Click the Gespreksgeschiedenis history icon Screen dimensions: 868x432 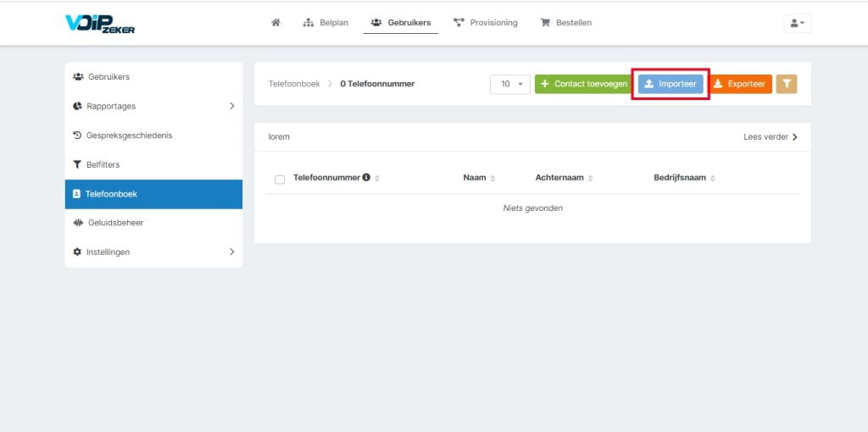[x=77, y=135]
